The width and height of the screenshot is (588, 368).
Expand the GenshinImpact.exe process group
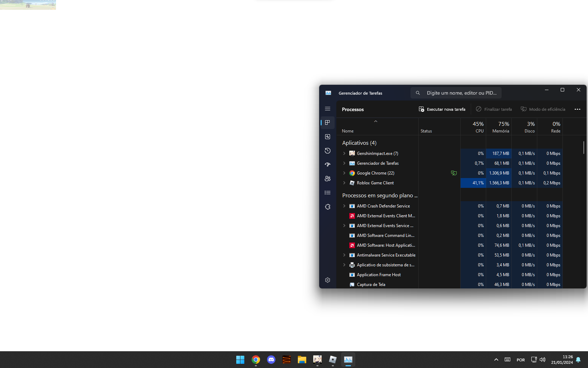pyautogui.click(x=344, y=154)
